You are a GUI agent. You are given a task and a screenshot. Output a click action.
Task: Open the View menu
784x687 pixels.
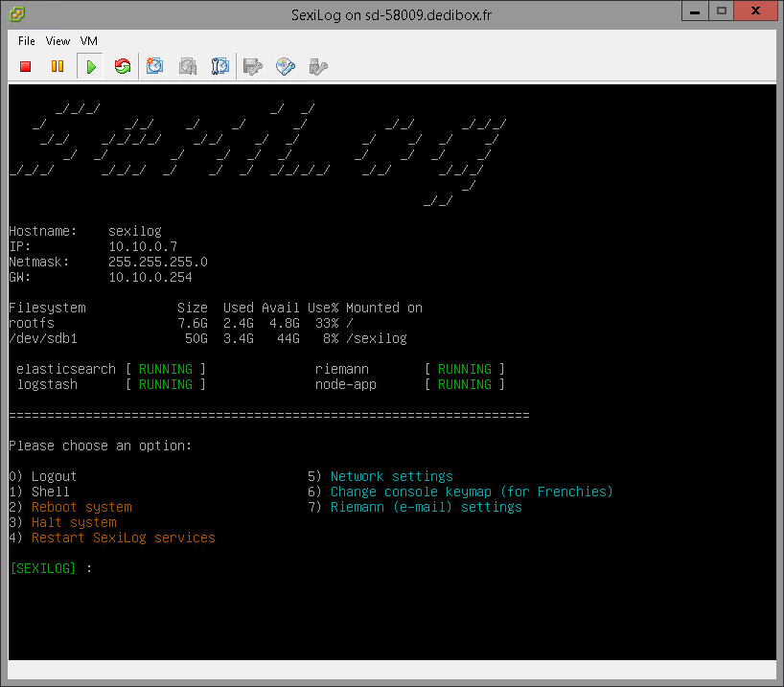coord(58,41)
